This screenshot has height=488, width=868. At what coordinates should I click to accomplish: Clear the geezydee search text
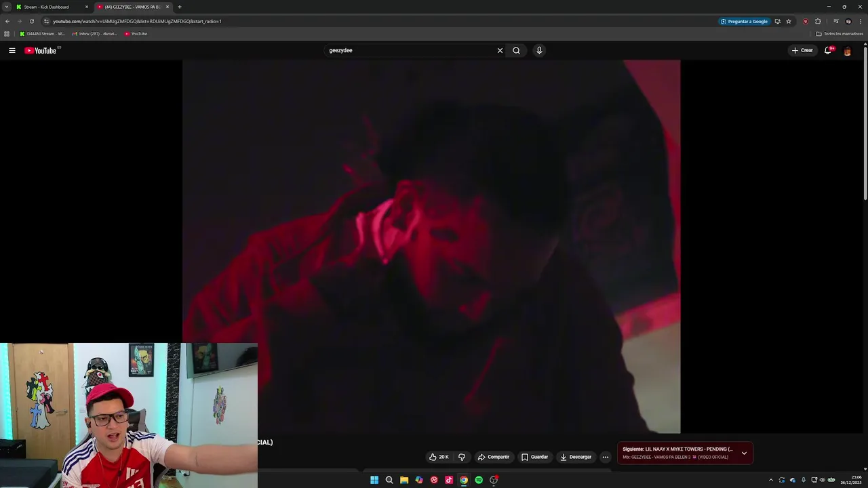(x=500, y=50)
